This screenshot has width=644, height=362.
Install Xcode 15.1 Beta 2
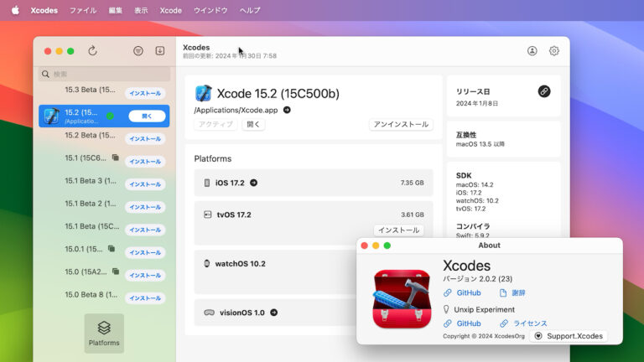(x=145, y=207)
